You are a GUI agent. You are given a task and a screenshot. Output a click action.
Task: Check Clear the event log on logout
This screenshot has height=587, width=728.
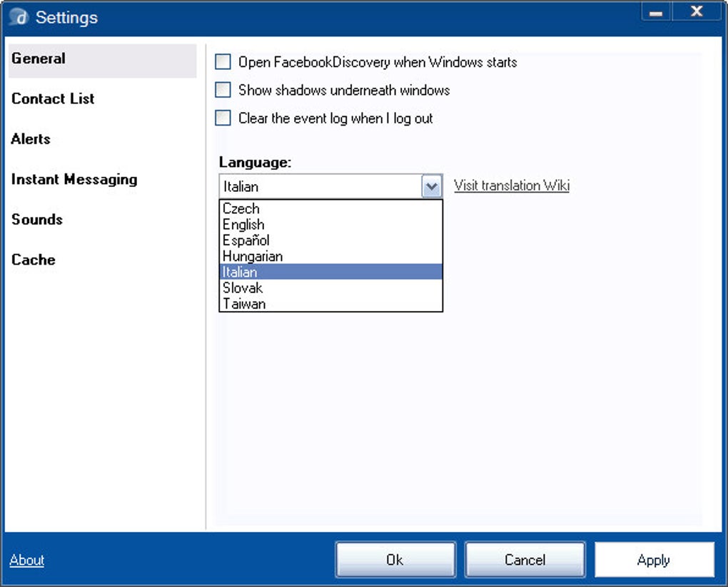pos(223,118)
